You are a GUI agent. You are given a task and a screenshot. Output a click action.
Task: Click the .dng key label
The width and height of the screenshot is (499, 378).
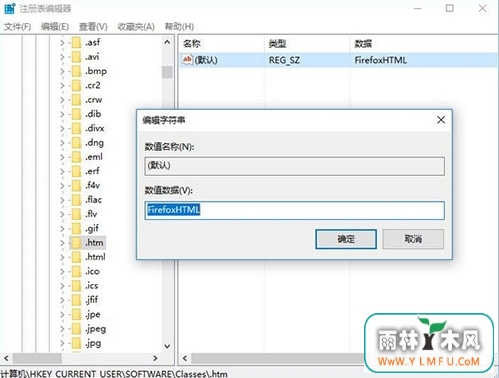[x=94, y=143]
